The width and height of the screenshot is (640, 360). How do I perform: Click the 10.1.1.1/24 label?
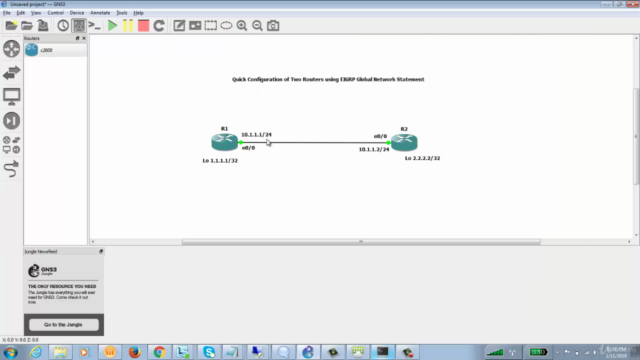pyautogui.click(x=256, y=134)
